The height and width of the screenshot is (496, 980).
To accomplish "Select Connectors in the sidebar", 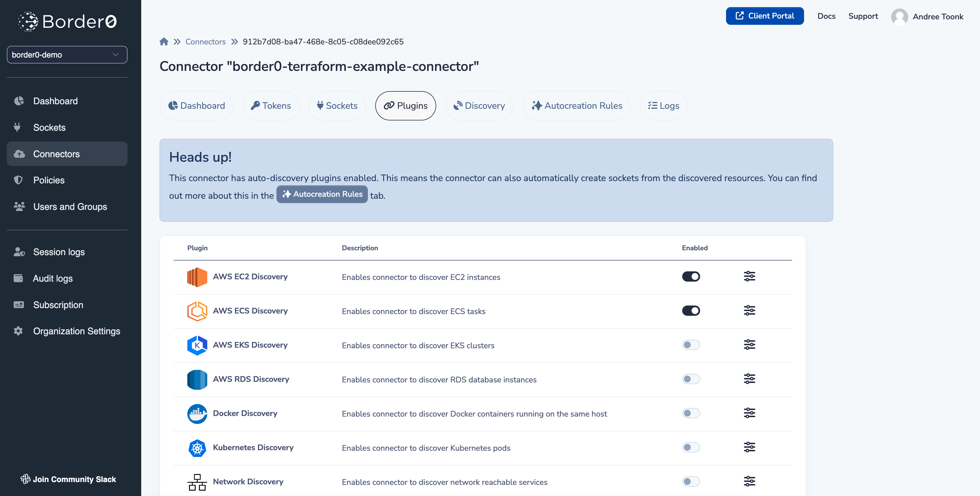I will [67, 154].
